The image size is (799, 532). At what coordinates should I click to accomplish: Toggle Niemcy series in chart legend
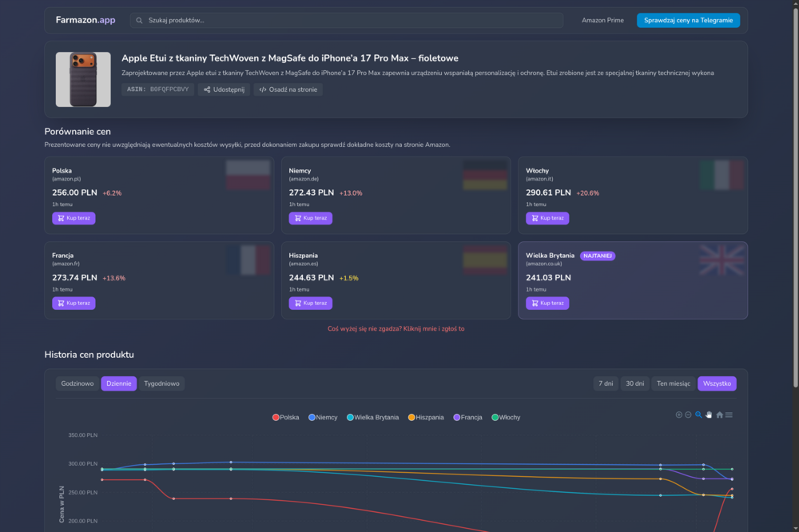point(323,417)
